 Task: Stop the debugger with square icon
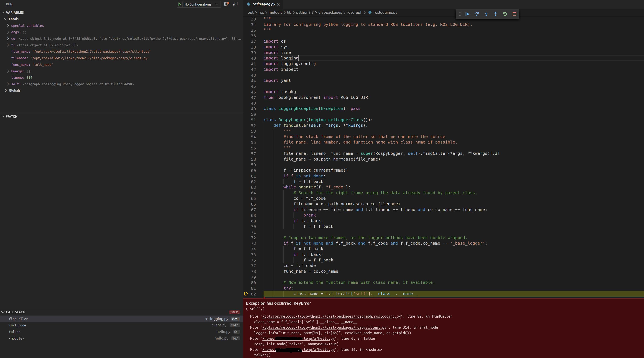coord(514,14)
